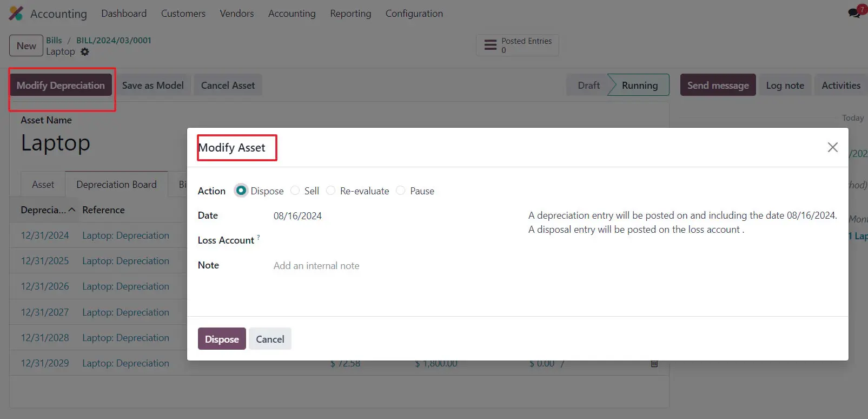The width and height of the screenshot is (868, 419).
Task: Open the Bills breadcrumb link
Action: point(54,40)
